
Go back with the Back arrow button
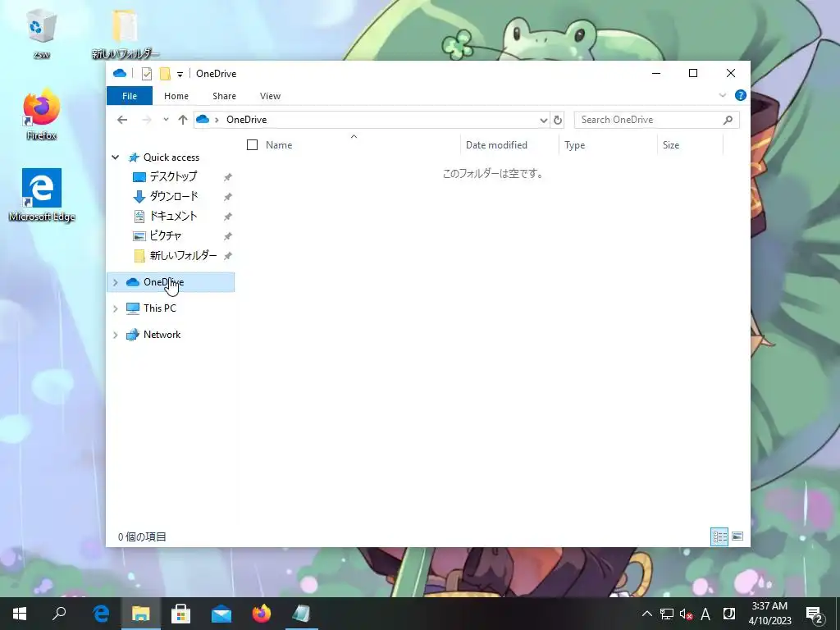point(122,120)
